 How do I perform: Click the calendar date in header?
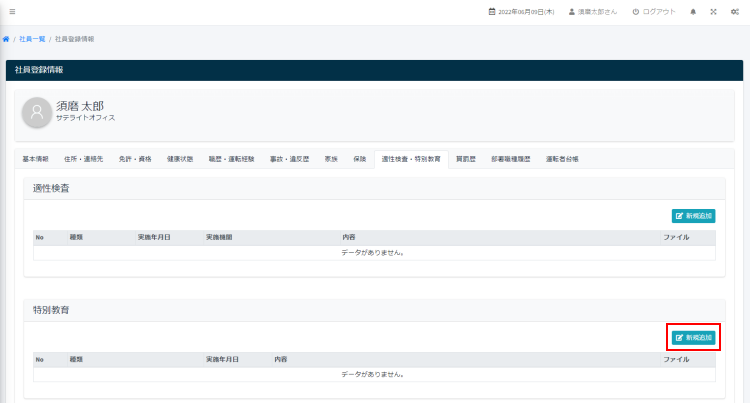520,12
